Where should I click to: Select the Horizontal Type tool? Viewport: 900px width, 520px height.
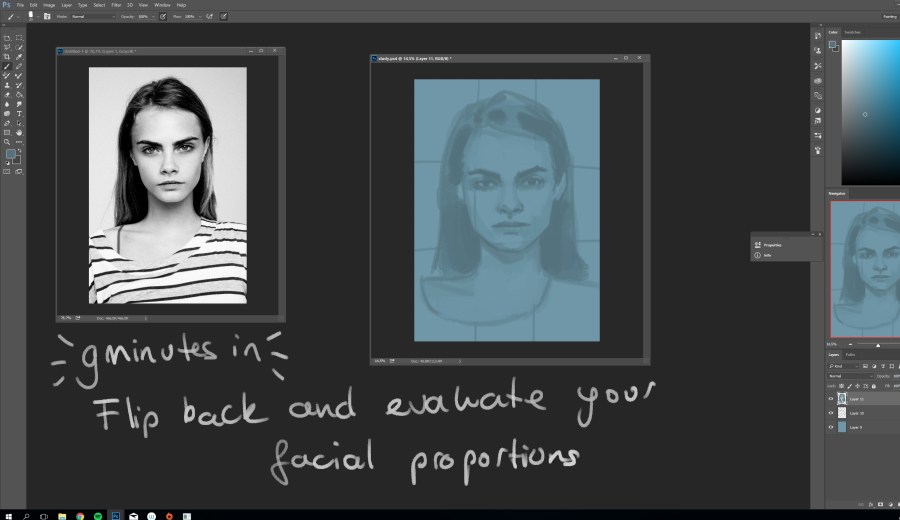[19, 113]
